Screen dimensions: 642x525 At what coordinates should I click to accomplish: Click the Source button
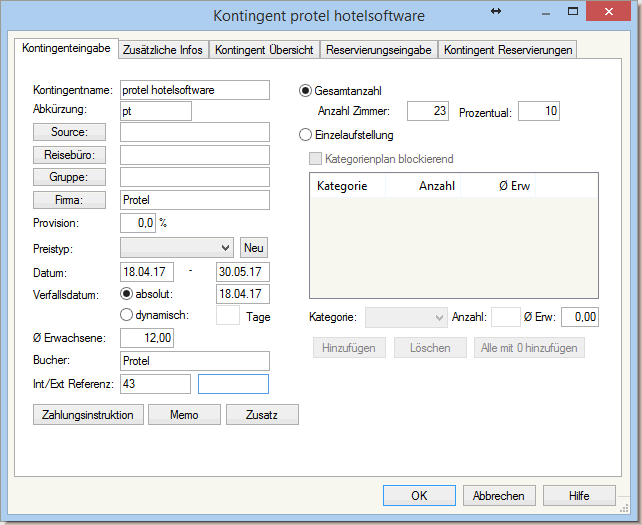(69, 132)
